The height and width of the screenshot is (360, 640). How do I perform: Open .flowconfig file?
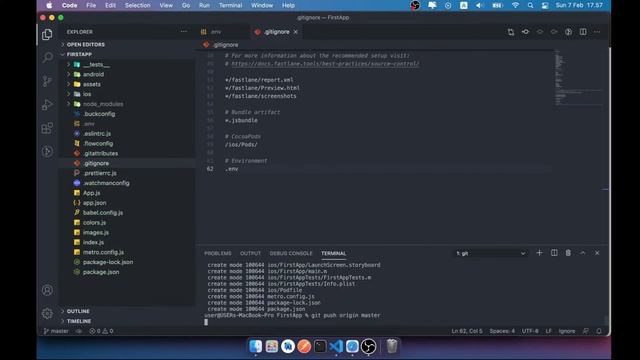98,144
